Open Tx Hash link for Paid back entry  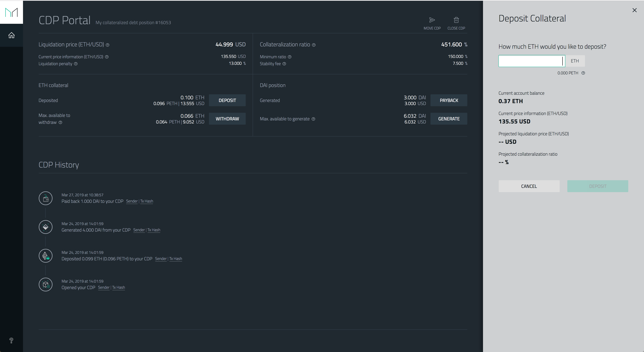tap(147, 201)
